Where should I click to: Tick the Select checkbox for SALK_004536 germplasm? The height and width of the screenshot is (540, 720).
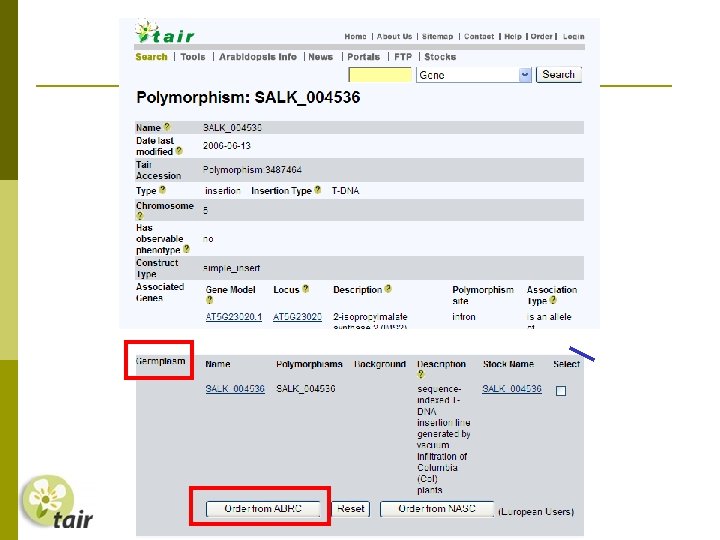tap(561, 391)
